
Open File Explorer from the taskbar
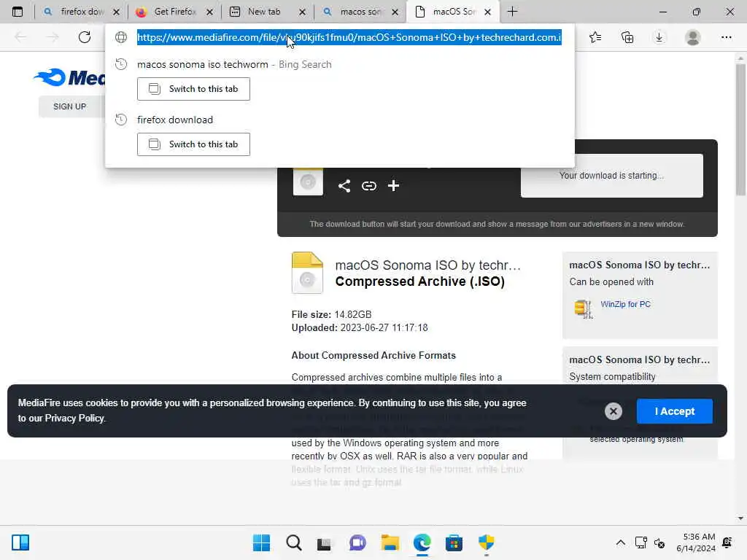point(390,542)
